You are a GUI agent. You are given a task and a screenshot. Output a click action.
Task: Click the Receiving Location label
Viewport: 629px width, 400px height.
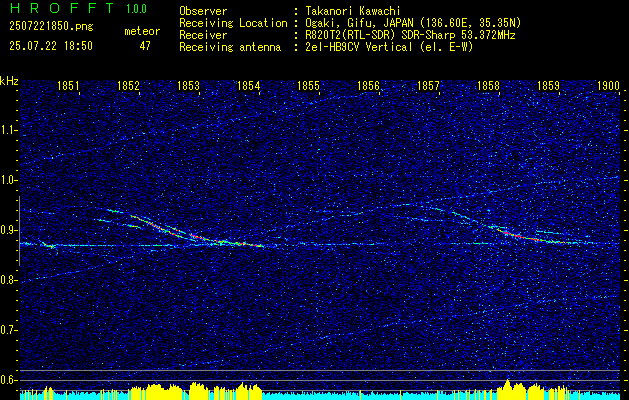tap(233, 23)
